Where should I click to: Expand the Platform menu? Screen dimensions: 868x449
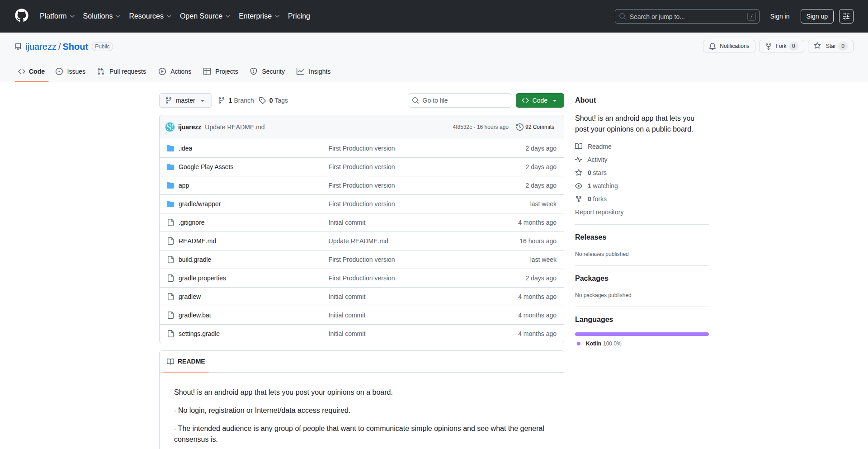(57, 16)
